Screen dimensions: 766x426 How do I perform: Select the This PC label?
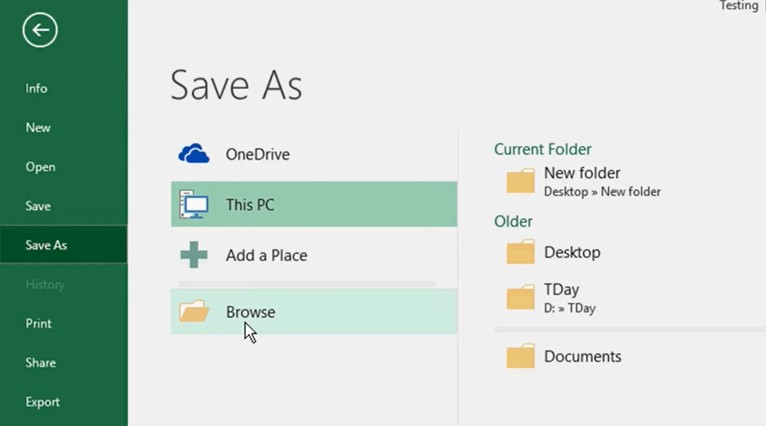click(x=250, y=205)
